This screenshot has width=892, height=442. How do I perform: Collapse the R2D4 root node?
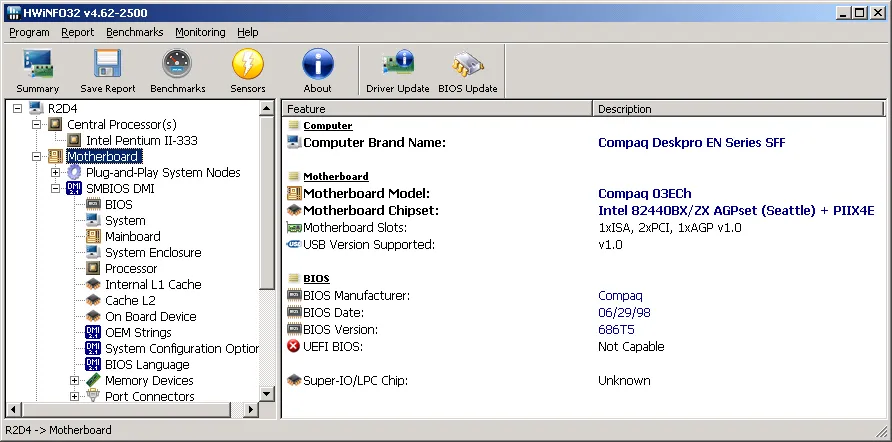[17, 108]
